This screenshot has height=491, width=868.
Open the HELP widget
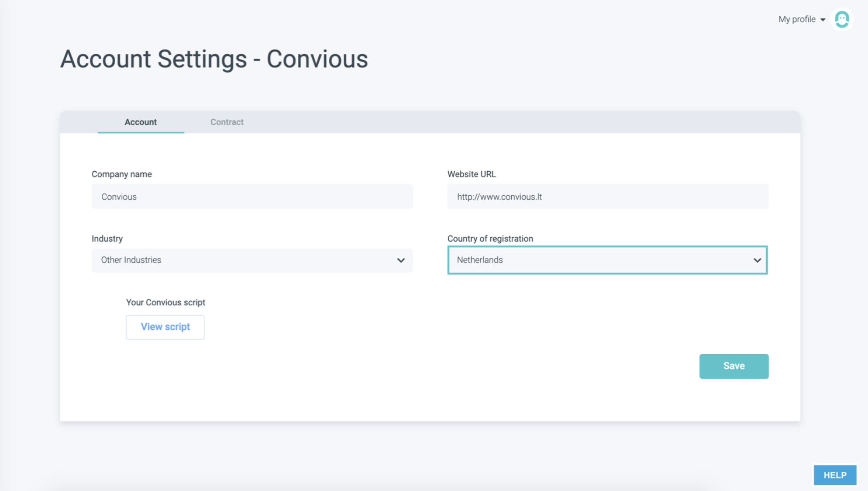coord(834,475)
